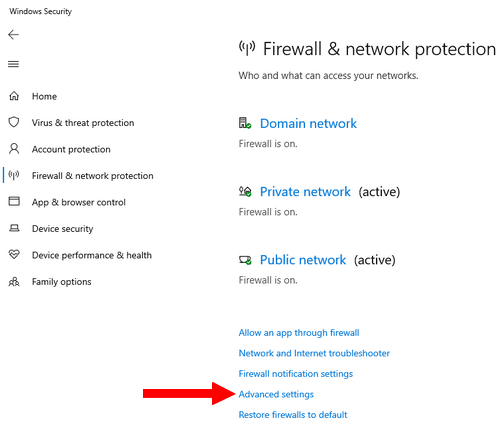Click the Family options people icon
The width and height of the screenshot is (500, 430).
[14, 282]
